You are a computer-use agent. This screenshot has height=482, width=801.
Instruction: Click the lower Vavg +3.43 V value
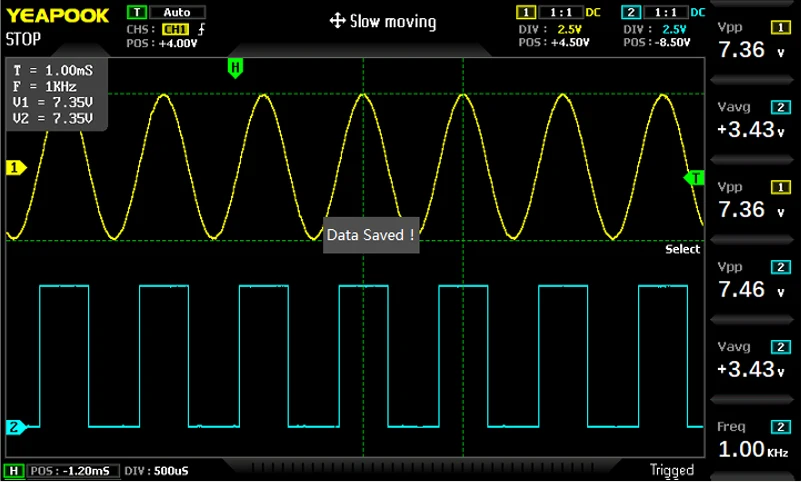[x=751, y=370]
